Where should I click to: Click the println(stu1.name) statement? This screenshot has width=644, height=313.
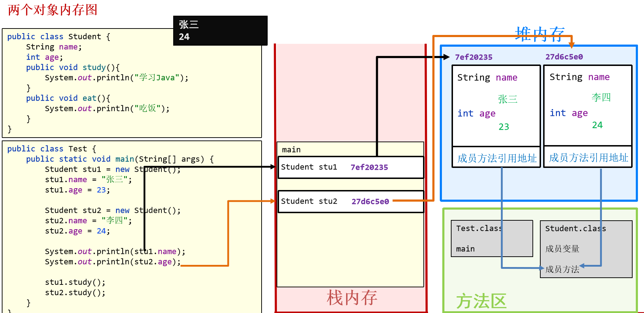coord(115,251)
